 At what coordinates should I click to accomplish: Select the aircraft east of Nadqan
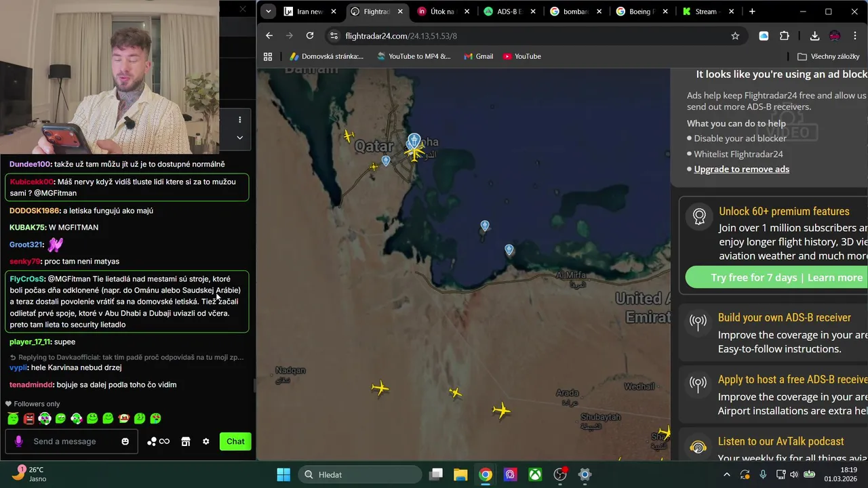(x=380, y=388)
